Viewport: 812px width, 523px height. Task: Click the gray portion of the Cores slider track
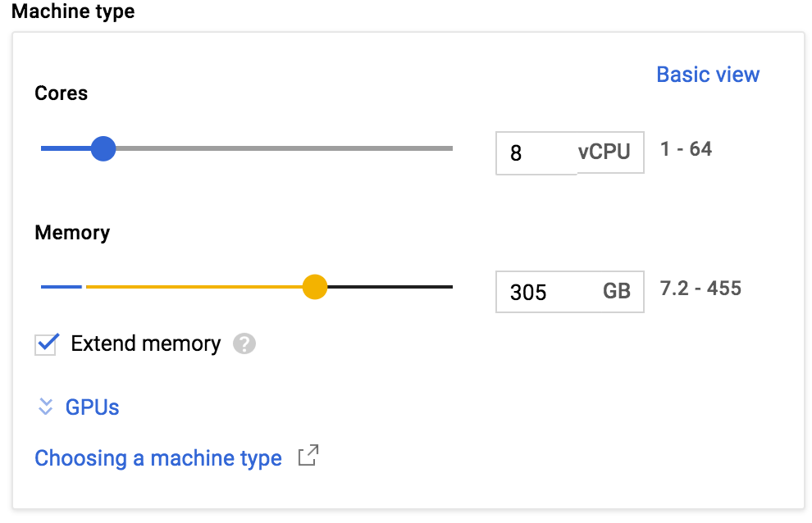(285, 148)
